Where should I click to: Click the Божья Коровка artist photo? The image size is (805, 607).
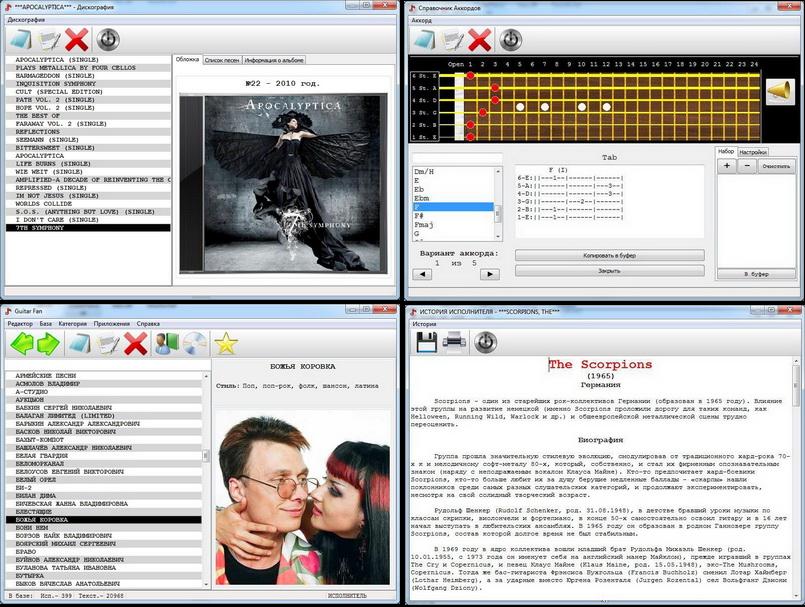pyautogui.click(x=302, y=497)
